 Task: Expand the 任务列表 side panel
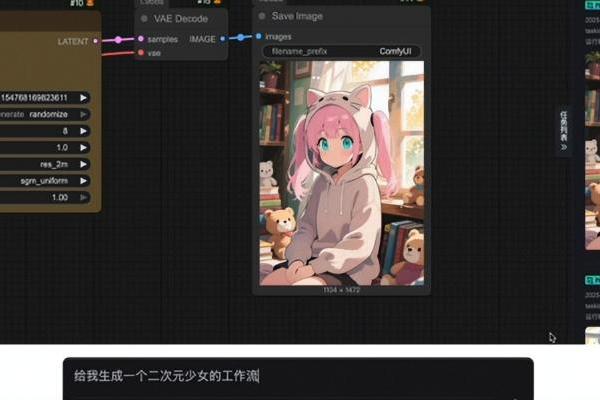click(564, 131)
